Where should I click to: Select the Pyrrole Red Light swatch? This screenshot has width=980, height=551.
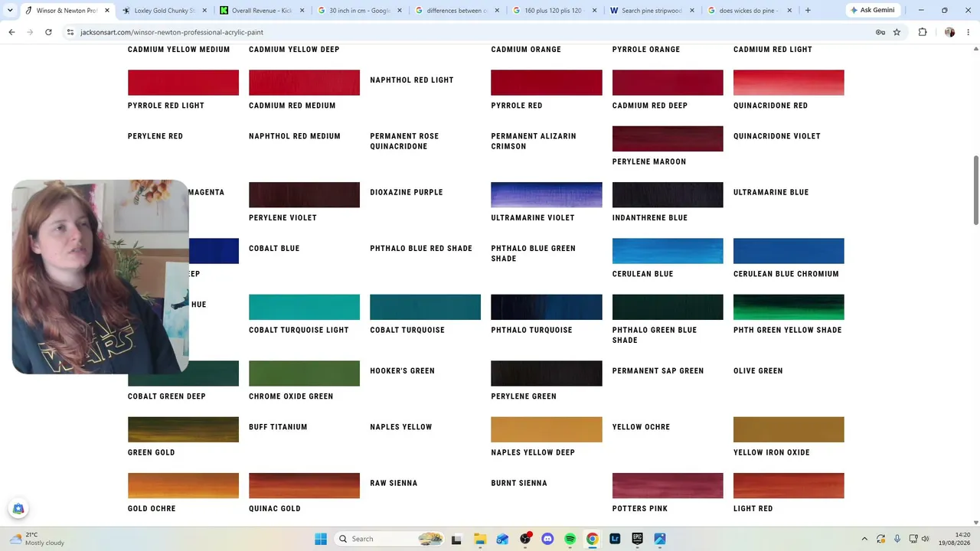pos(183,83)
